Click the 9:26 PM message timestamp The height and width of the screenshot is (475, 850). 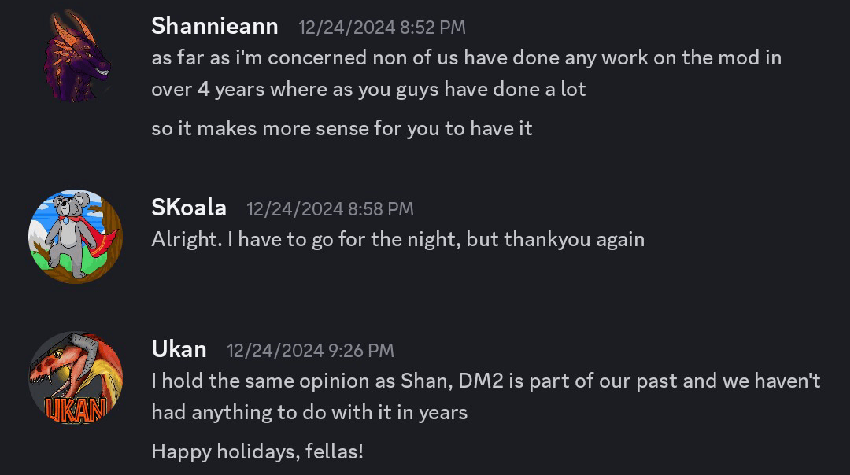(310, 350)
